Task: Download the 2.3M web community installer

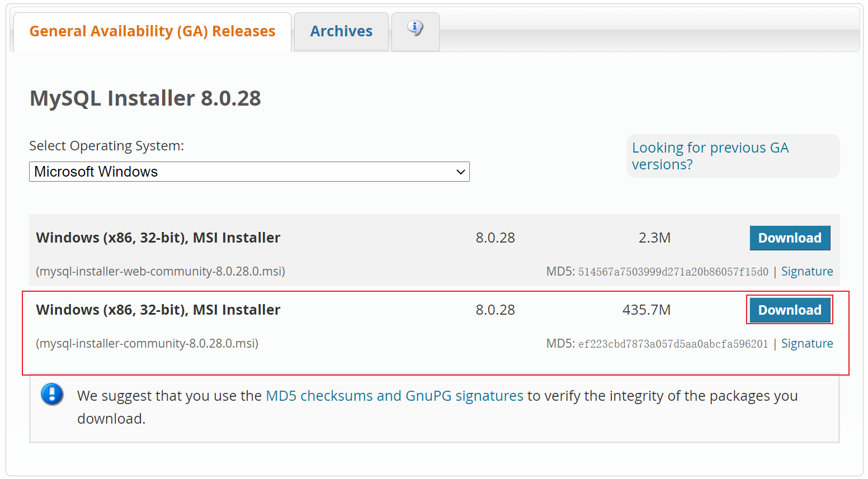Action: [790, 238]
